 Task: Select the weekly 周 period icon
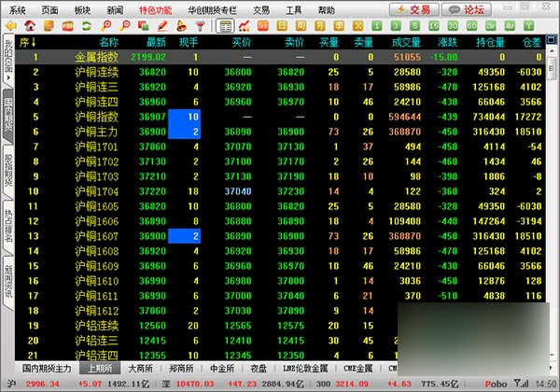tap(301, 26)
